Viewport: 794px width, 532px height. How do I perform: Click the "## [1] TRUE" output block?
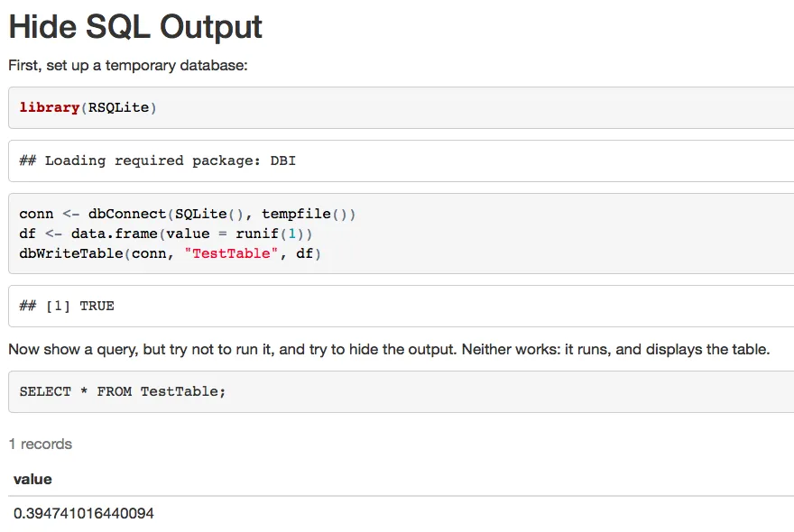pyautogui.click(x=67, y=306)
